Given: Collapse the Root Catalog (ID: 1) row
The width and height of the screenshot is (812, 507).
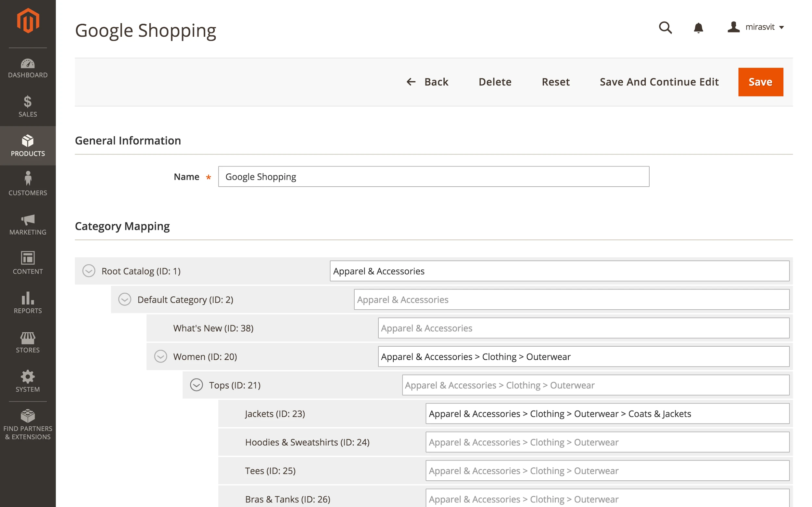Looking at the screenshot, I should (89, 271).
